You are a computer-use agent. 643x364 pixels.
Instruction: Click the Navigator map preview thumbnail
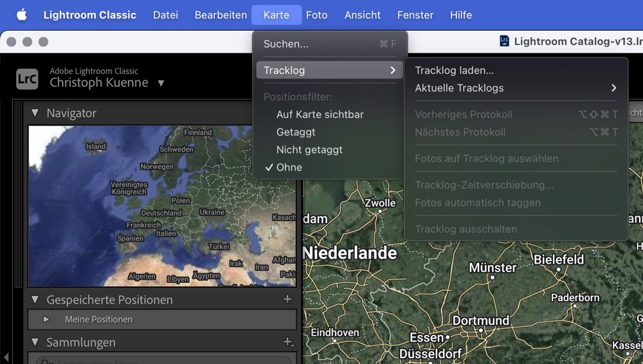click(162, 206)
